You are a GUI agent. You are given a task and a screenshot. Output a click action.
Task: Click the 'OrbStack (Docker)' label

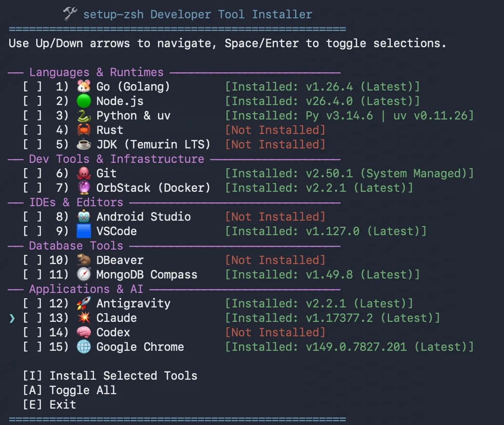coord(153,188)
